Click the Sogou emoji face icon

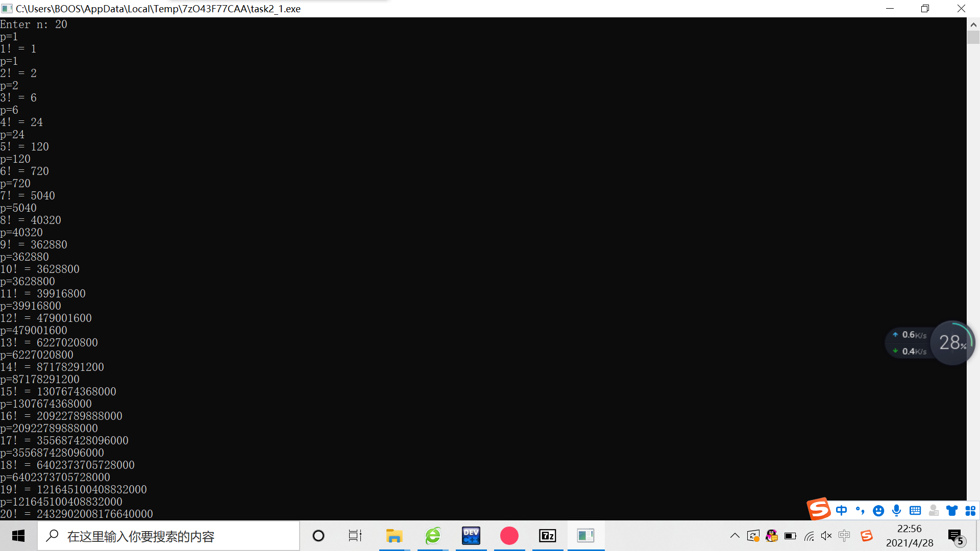click(x=878, y=511)
